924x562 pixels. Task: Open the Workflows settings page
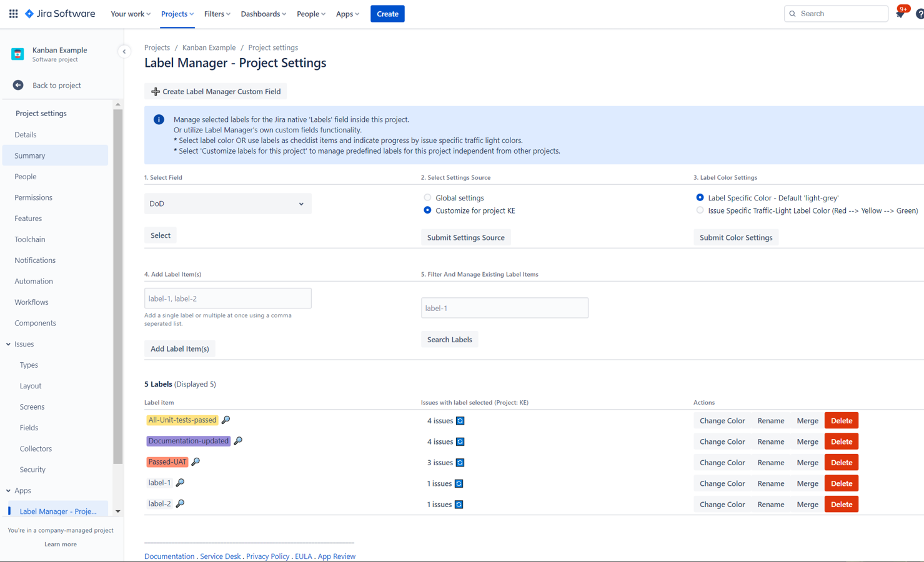(31, 302)
